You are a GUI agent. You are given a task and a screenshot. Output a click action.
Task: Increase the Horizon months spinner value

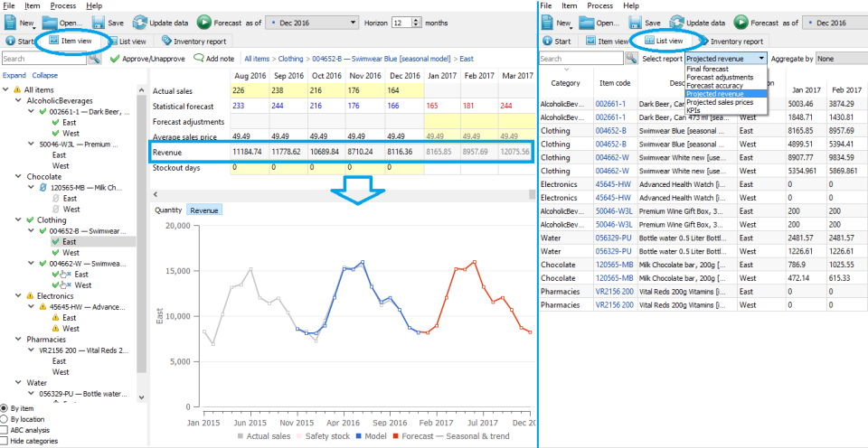(416, 20)
